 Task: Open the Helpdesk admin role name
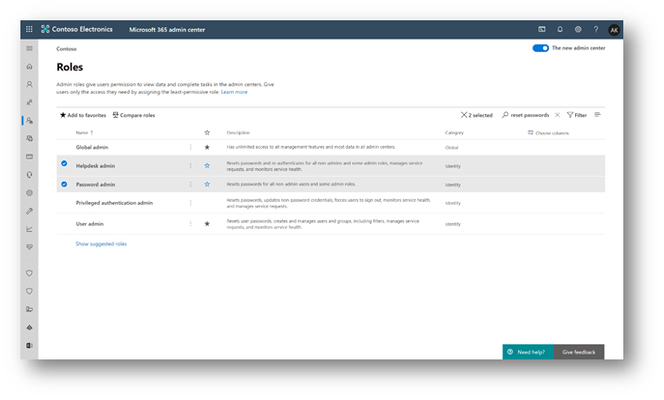[x=95, y=166]
